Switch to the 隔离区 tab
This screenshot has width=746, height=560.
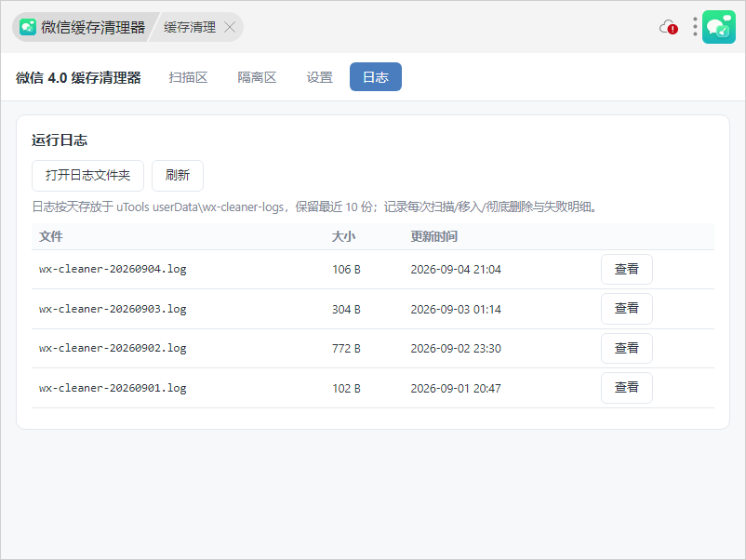click(x=257, y=77)
